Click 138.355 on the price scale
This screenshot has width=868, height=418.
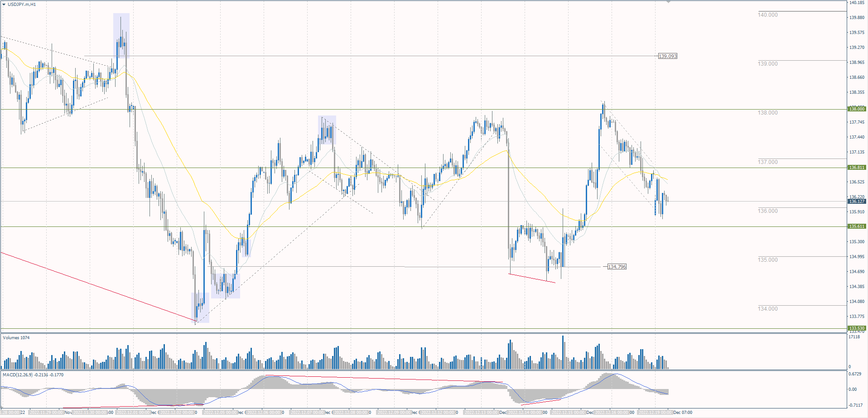pos(857,92)
